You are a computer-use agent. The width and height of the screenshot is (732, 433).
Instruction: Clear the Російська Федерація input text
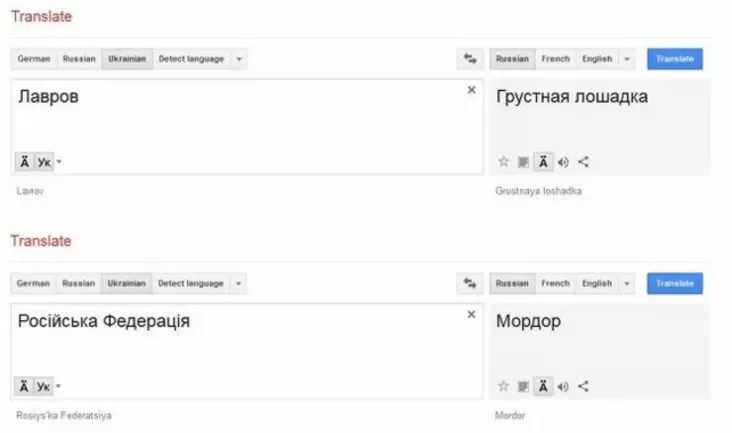click(472, 315)
